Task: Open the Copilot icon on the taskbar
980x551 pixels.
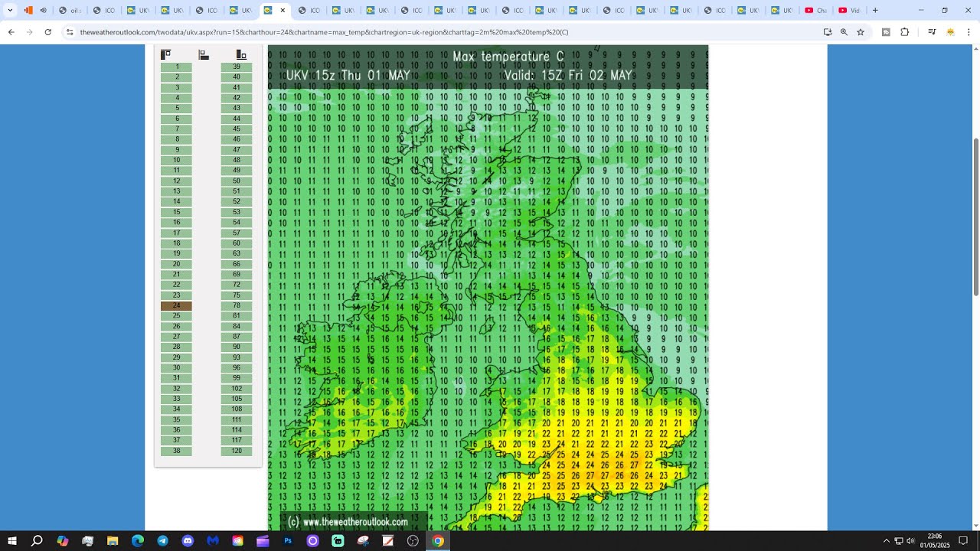Action: tap(63, 541)
